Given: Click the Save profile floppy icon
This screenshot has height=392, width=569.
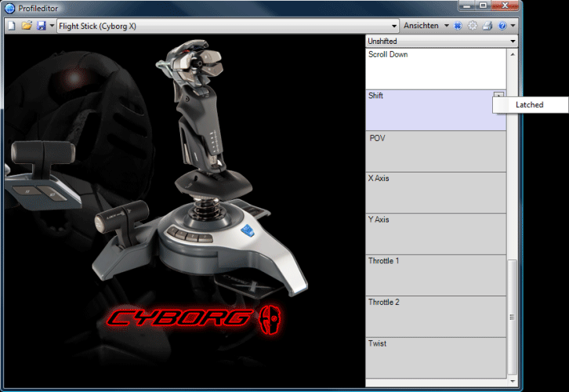Looking at the screenshot, I should 41,26.
